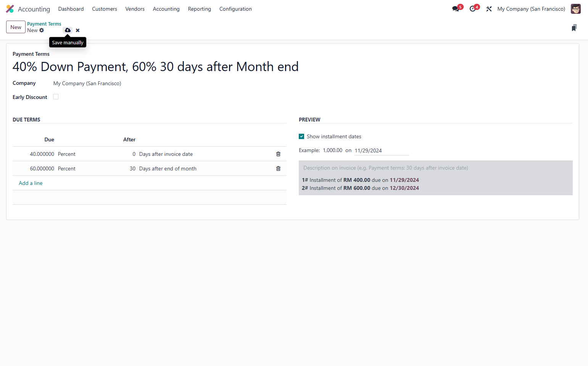Edit the payment terms name field
Viewport: 588px width, 366px height.
tap(155, 66)
